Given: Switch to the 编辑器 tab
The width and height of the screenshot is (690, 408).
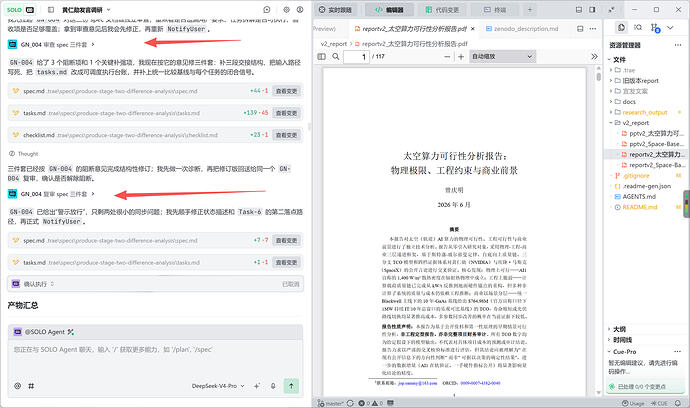Looking at the screenshot, I should tap(389, 10).
